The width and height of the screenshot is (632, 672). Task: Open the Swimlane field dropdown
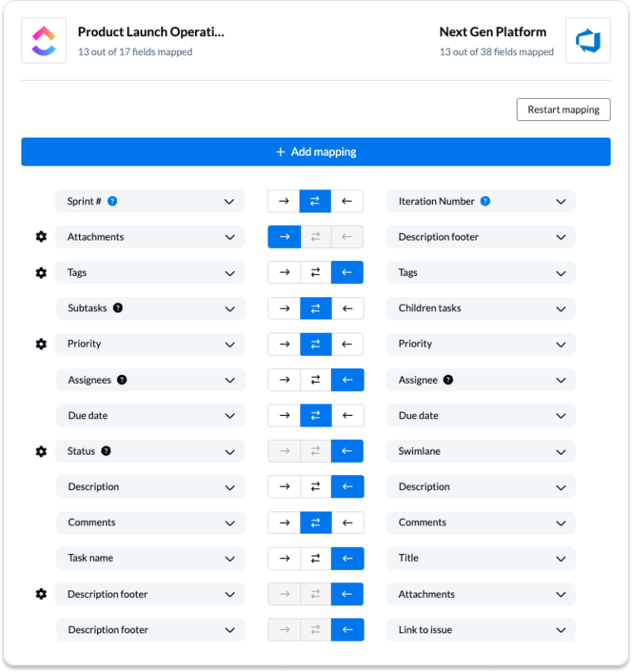coord(560,451)
